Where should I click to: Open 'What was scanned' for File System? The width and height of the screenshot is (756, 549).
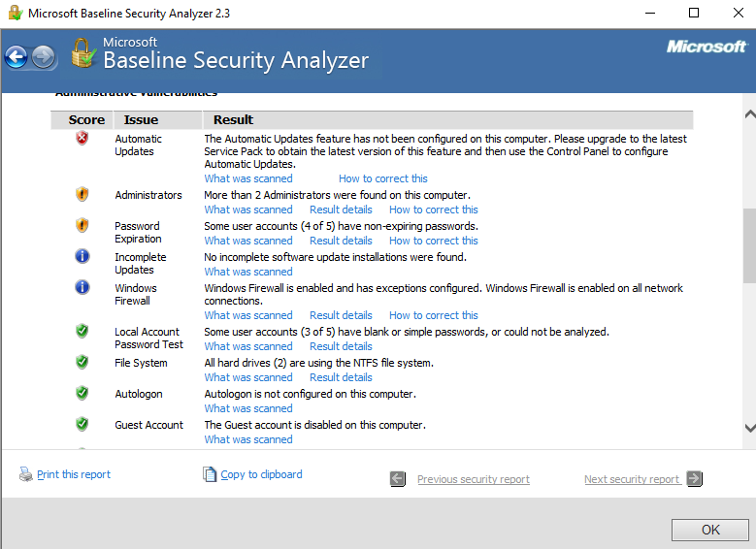248,377
